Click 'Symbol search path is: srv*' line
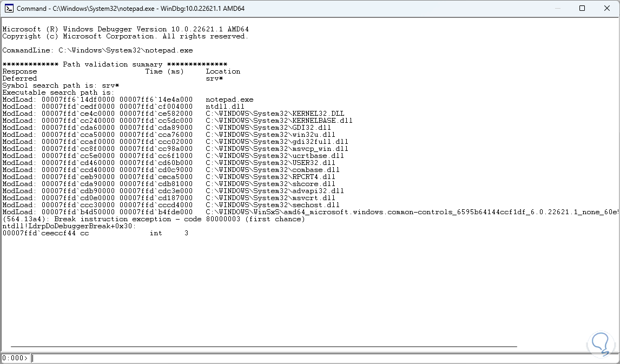 click(x=61, y=85)
